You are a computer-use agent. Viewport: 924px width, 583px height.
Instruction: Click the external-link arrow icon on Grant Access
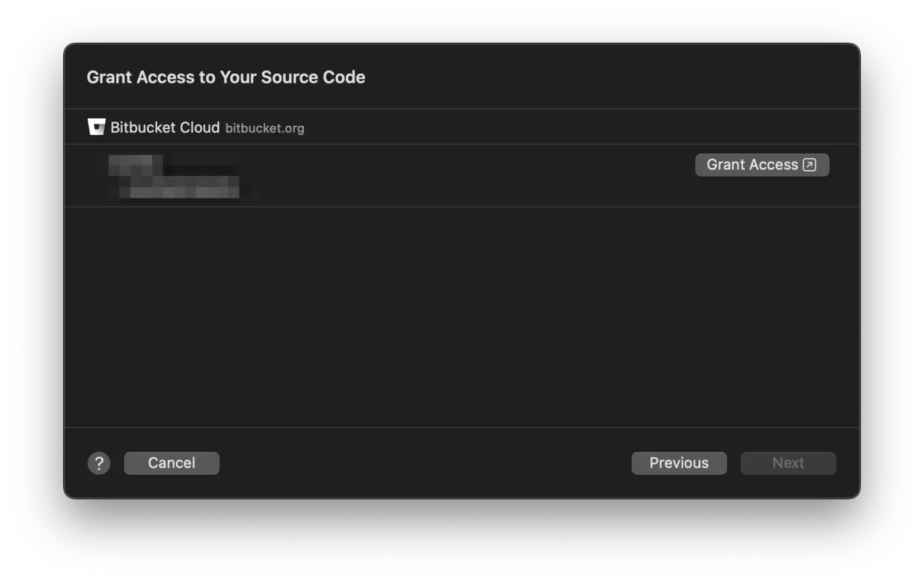[810, 165]
